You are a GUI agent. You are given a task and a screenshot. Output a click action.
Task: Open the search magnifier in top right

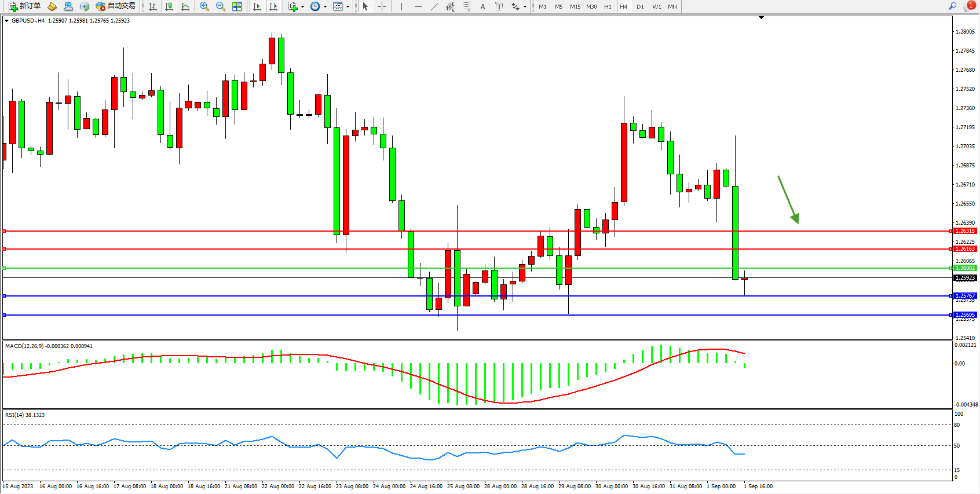pyautogui.click(x=952, y=6)
